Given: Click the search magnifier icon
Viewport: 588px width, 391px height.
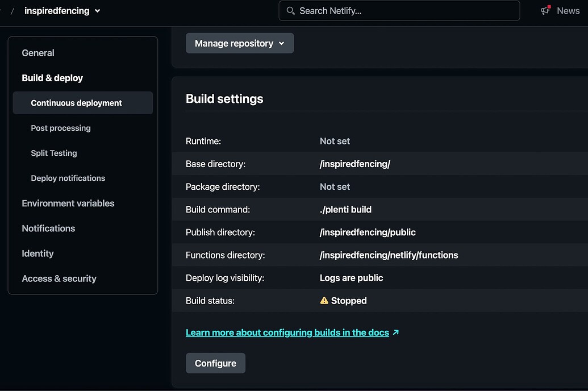Looking at the screenshot, I should (x=290, y=11).
